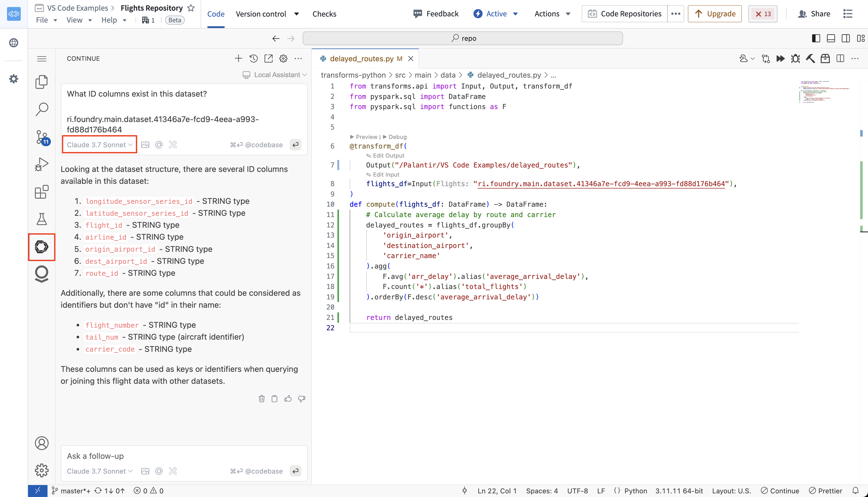Open Continue chat in new window icon
This screenshot has height=497, width=868.
coord(268,58)
